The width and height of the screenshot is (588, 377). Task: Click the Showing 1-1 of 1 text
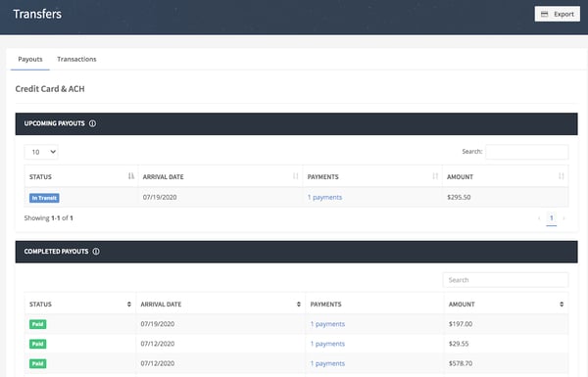click(x=49, y=218)
